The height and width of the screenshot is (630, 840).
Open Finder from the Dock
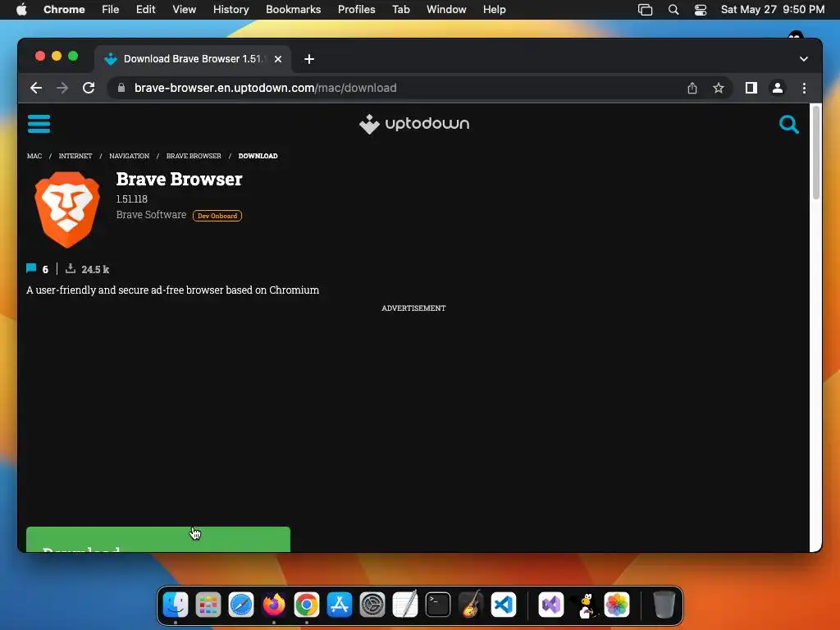point(176,605)
